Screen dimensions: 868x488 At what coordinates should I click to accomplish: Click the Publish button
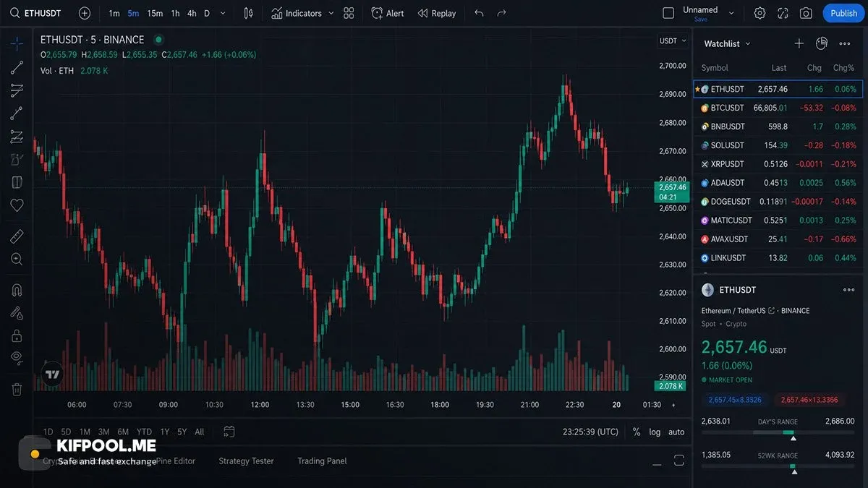coord(843,13)
